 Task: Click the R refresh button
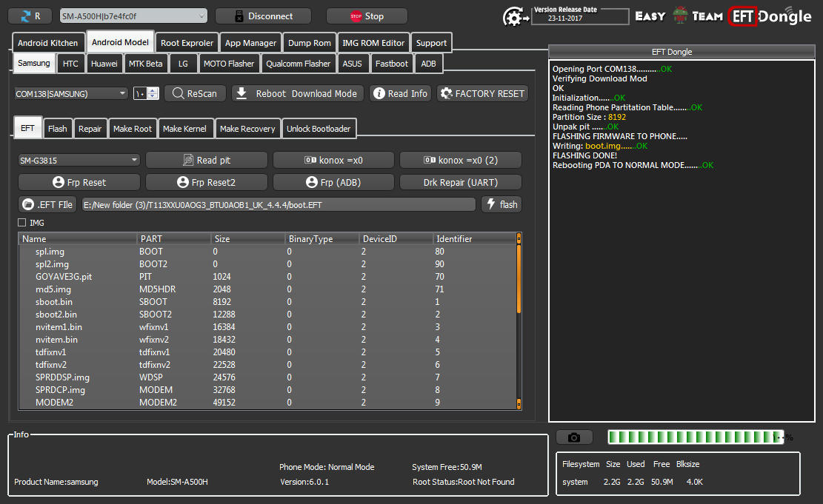[30, 16]
